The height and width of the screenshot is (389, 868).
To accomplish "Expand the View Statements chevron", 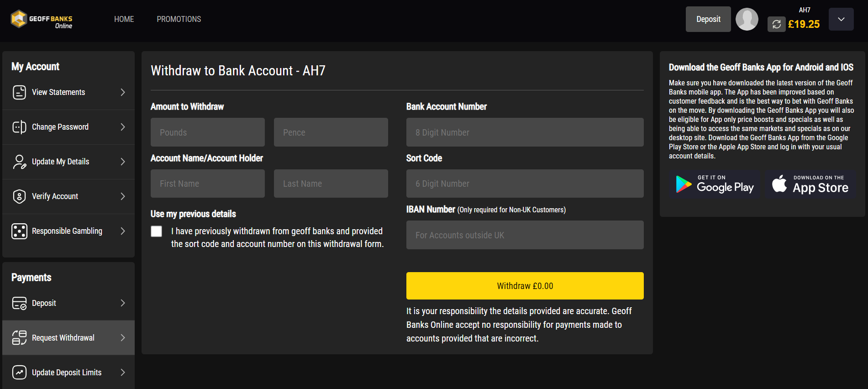I will (123, 92).
